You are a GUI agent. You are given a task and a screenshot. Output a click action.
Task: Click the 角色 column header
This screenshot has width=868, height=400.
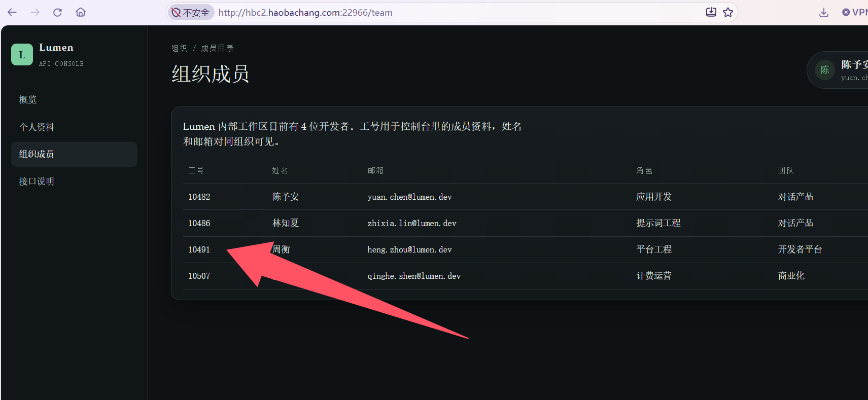[644, 170]
